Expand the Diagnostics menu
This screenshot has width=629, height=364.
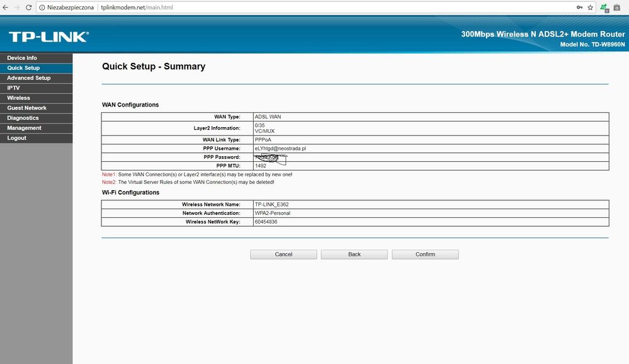point(23,118)
